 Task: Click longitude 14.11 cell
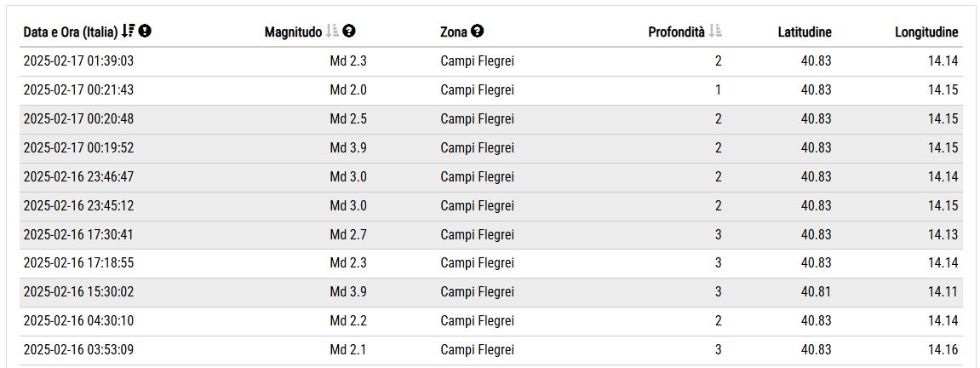point(943,292)
